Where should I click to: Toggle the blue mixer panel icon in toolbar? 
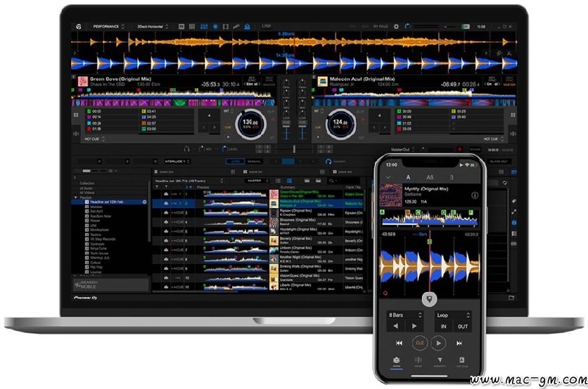(204, 26)
